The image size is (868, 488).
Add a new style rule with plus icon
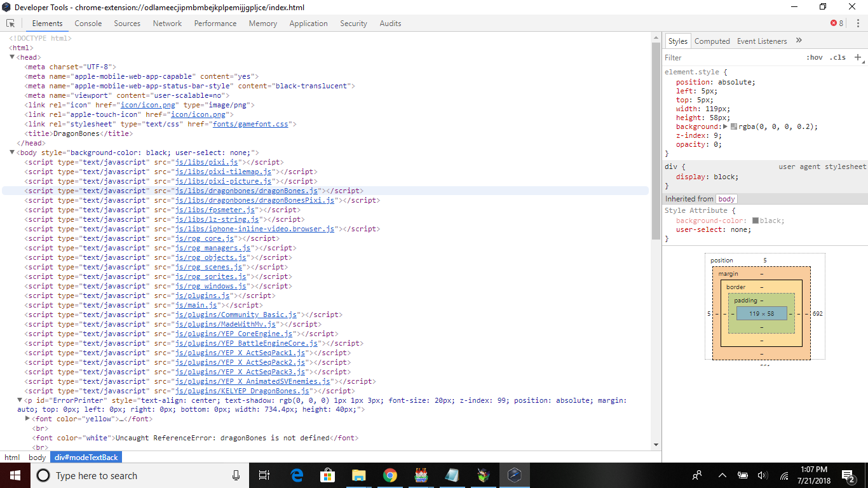click(x=857, y=57)
